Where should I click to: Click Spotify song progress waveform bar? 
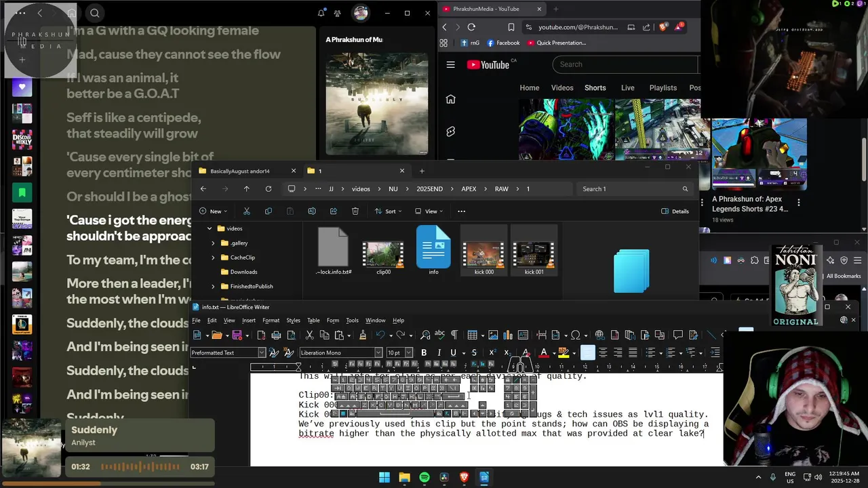[140, 466]
